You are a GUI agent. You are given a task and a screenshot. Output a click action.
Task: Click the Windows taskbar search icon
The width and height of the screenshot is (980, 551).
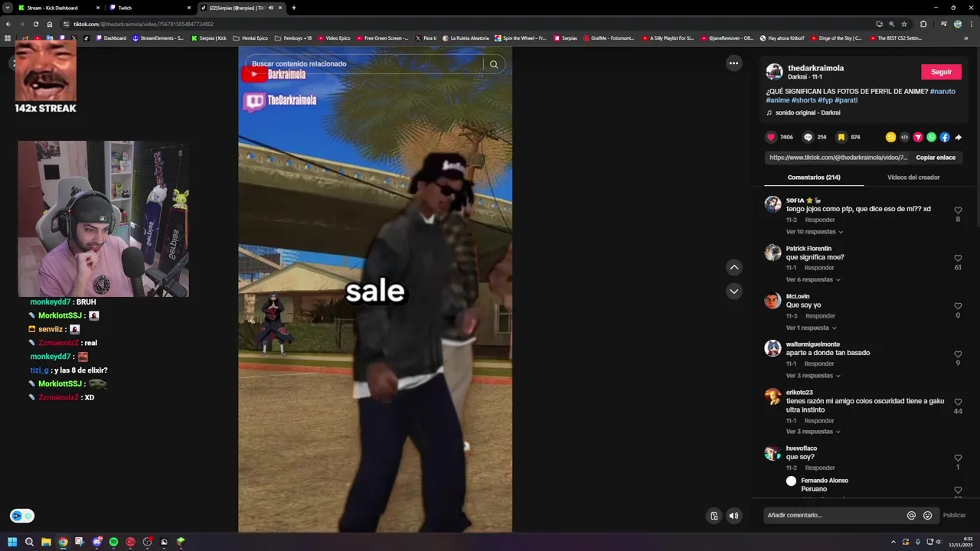pyautogui.click(x=29, y=542)
